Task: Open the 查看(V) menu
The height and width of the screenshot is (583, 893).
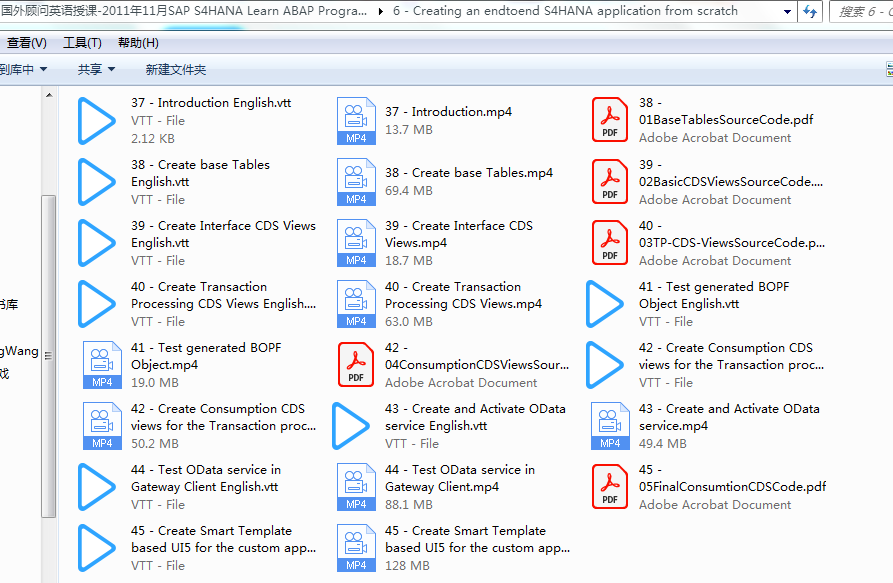Action: 27,43
